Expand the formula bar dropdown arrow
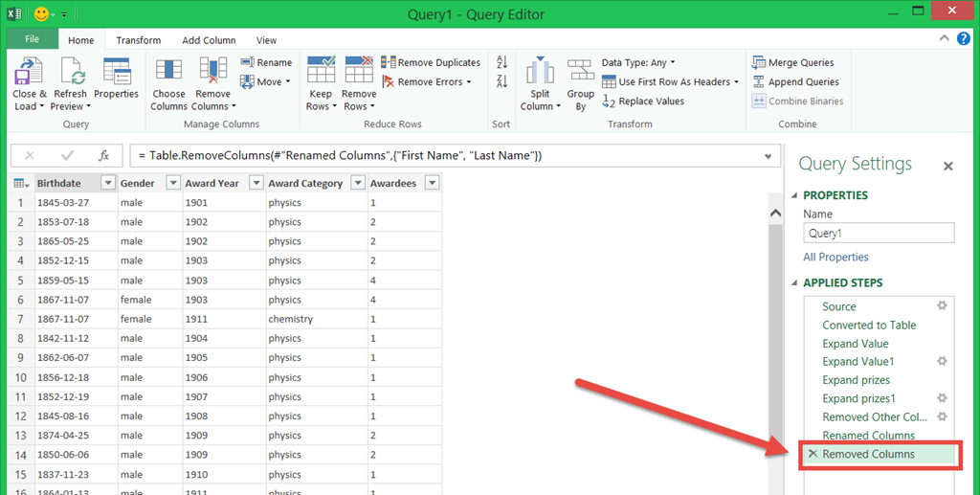The image size is (980, 495). (x=768, y=156)
